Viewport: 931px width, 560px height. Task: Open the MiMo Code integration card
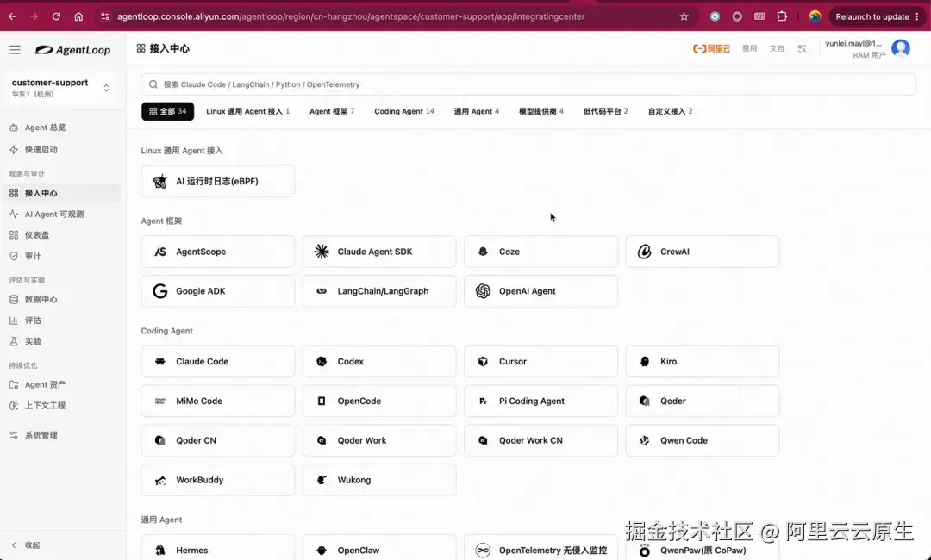218,401
